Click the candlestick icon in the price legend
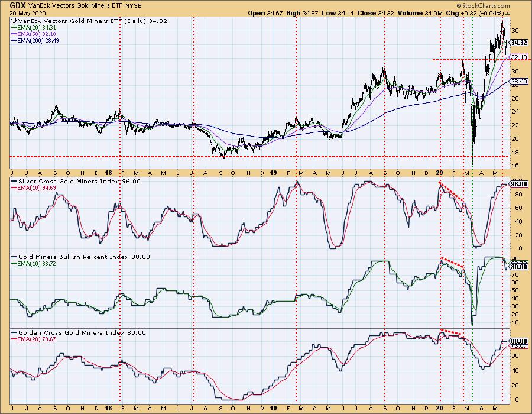This screenshot has height=414, width=532. tap(14, 21)
